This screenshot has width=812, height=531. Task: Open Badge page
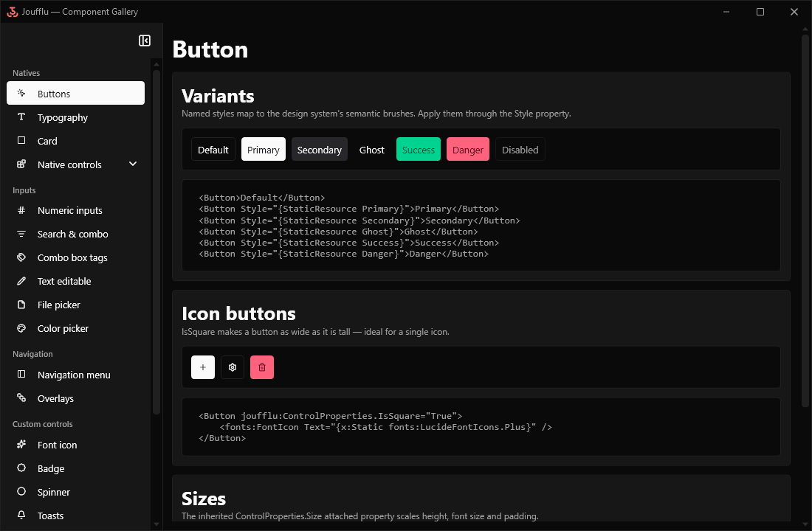(x=75, y=468)
